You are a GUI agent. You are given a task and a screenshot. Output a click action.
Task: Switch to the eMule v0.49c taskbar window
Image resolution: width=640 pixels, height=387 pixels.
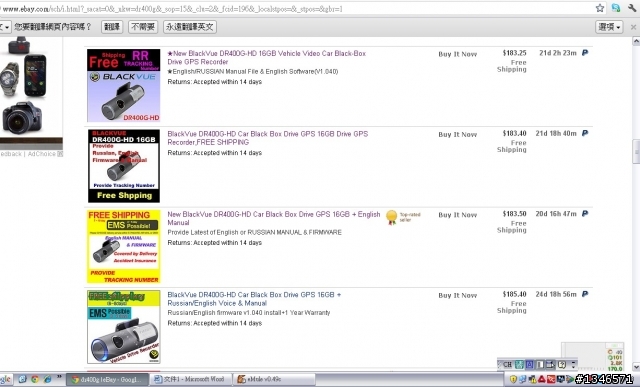click(x=274, y=379)
